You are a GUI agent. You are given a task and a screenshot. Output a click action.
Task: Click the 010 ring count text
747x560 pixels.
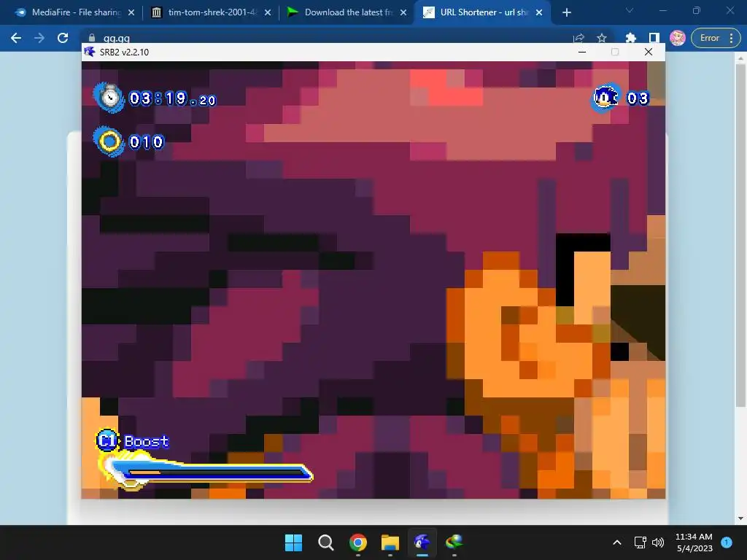pos(146,142)
